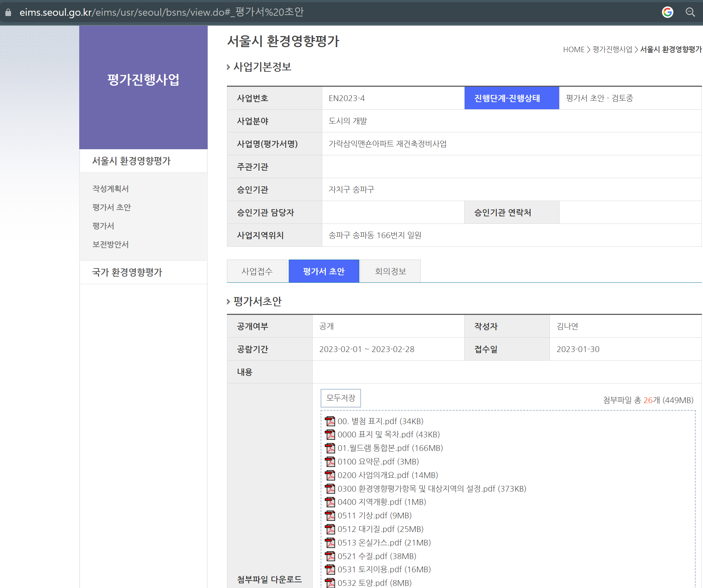
Task: Expand the 국가 환경영향평가 sidebar section
Action: (127, 272)
